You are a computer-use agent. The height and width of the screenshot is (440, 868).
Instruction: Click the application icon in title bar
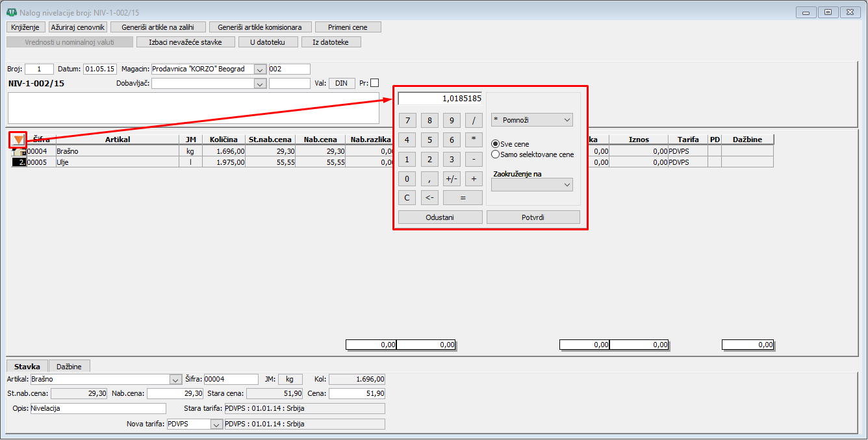pyautogui.click(x=11, y=12)
